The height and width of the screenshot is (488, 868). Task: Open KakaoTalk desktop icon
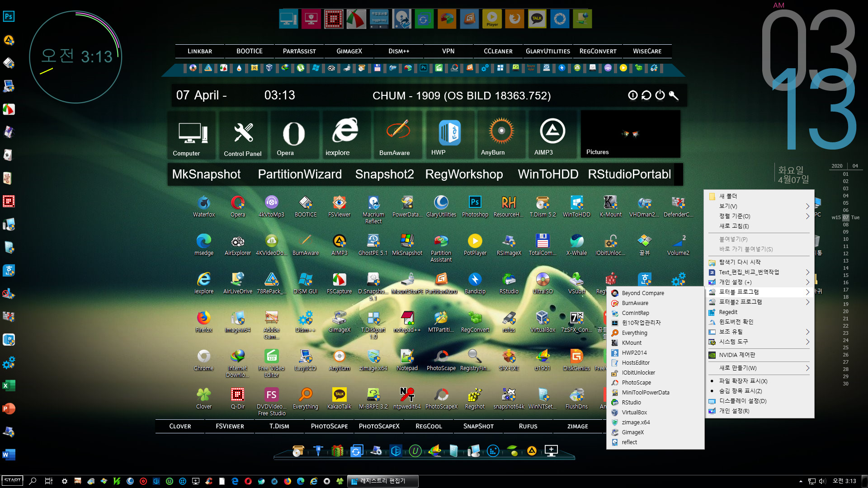pyautogui.click(x=339, y=399)
